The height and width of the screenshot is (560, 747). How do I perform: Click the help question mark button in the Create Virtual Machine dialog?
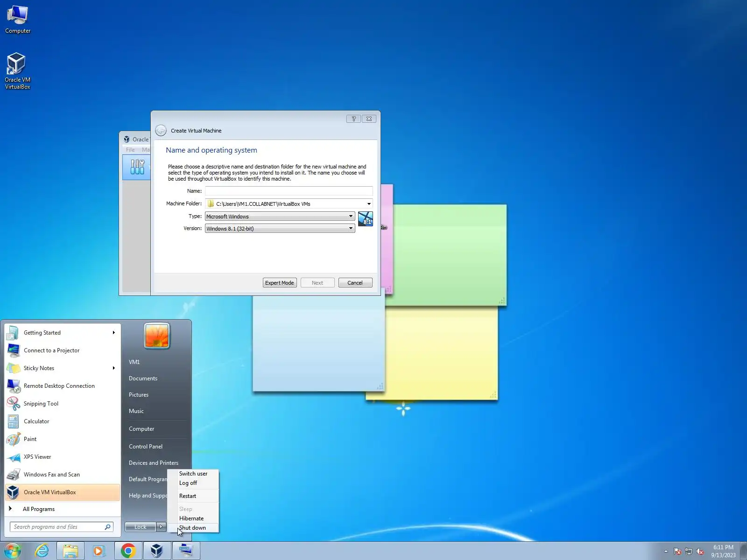(353, 119)
